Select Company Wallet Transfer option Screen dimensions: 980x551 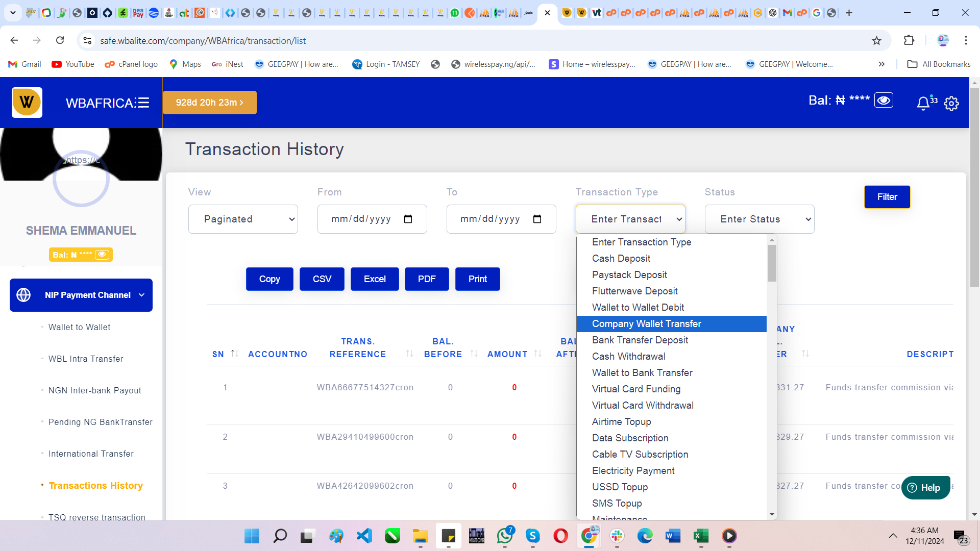[x=646, y=324]
